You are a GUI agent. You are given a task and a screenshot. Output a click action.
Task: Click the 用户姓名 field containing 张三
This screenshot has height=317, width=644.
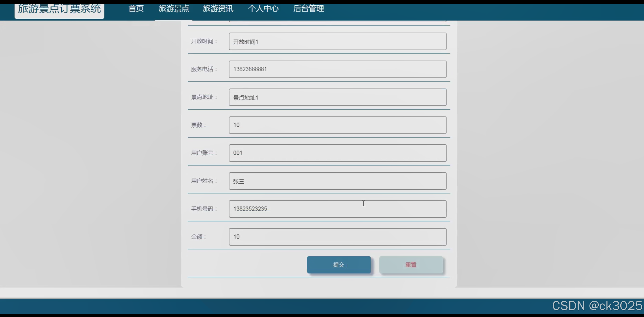[x=337, y=181]
